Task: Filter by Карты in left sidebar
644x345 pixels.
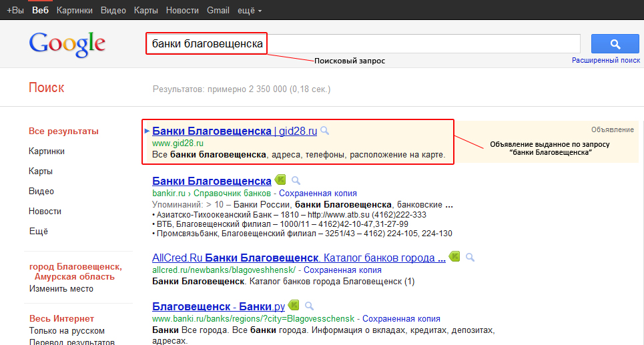Action: tap(40, 171)
